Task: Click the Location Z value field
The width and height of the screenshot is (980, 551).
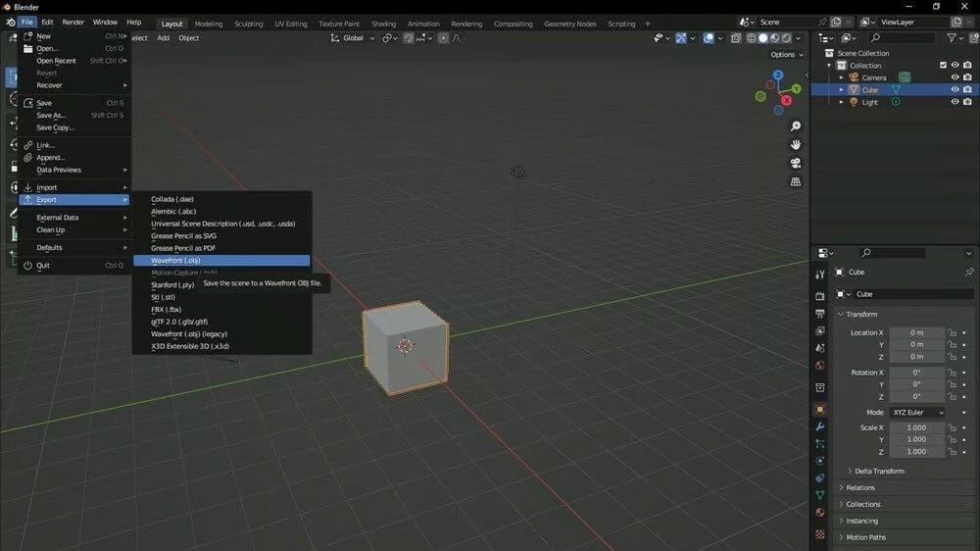Action: [917, 357]
